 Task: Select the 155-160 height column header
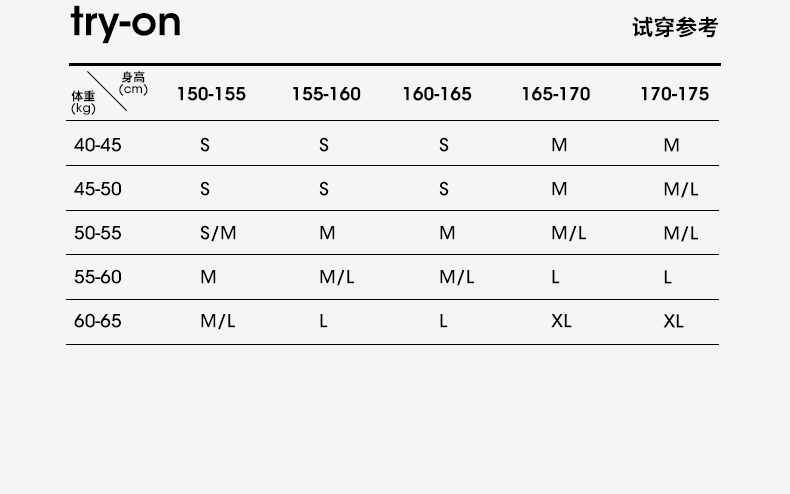326,94
